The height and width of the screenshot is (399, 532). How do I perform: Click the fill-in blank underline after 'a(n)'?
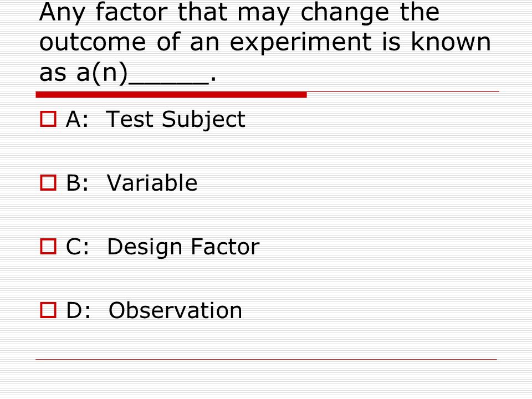click(168, 83)
